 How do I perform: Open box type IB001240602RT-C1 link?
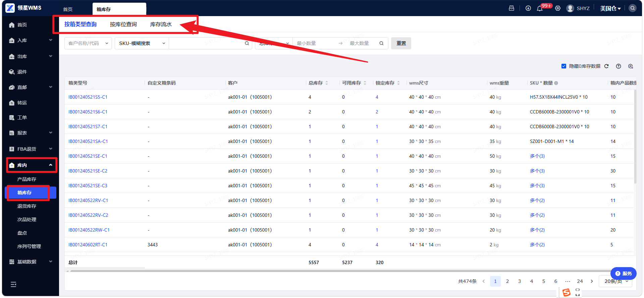click(88, 245)
